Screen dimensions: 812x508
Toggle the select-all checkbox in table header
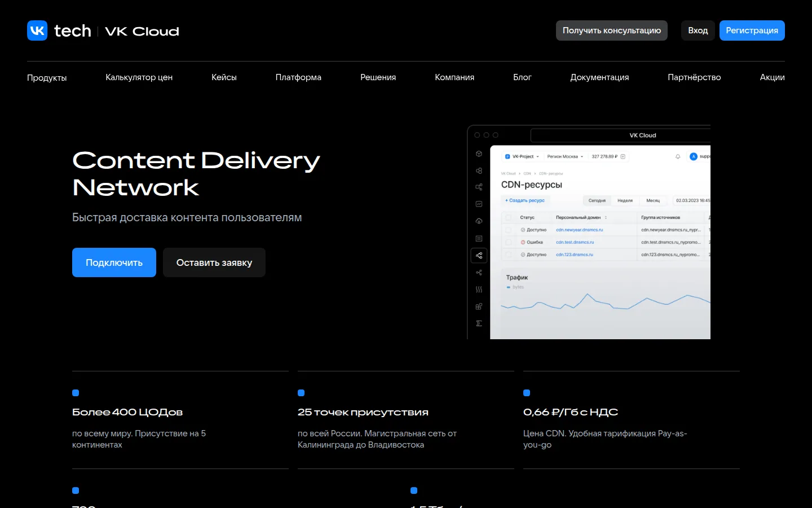tap(509, 217)
